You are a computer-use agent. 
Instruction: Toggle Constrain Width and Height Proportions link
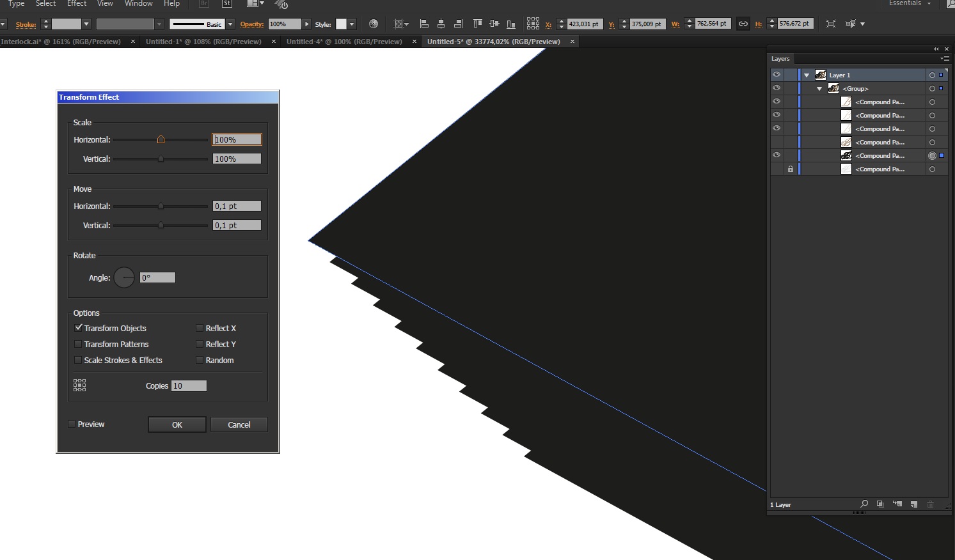pos(743,24)
